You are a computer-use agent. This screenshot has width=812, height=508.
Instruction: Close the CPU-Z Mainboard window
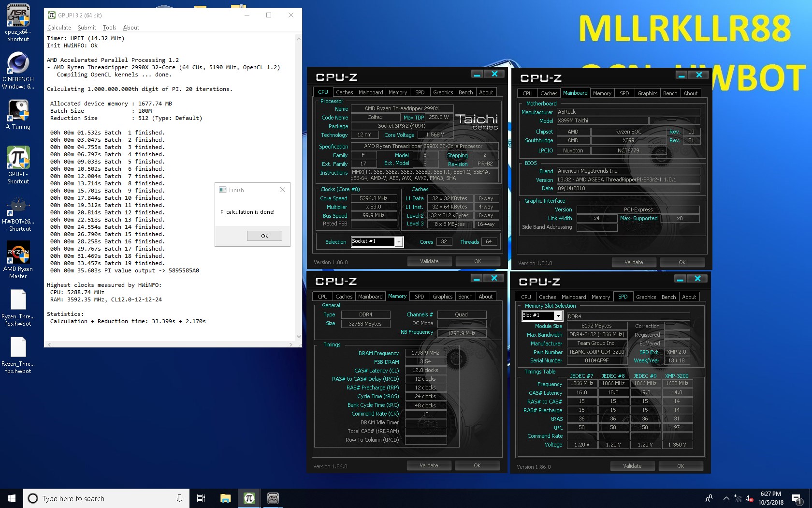699,75
